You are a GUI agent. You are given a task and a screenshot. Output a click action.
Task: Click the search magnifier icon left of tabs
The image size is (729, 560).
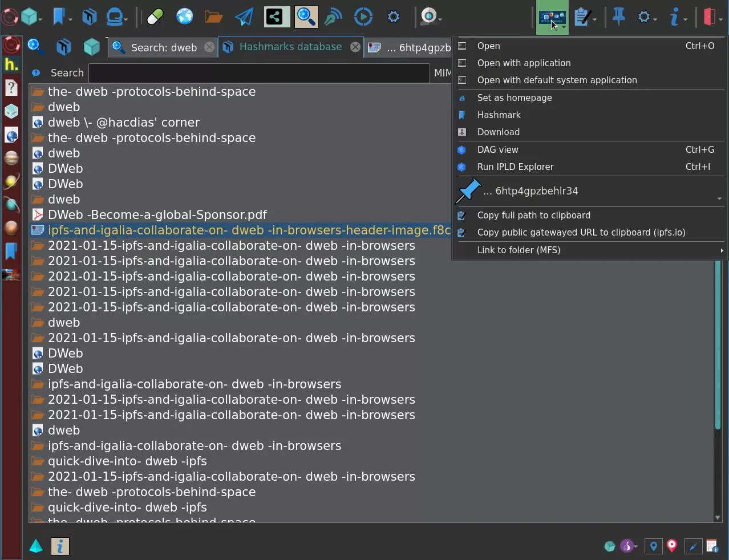pos(36,46)
